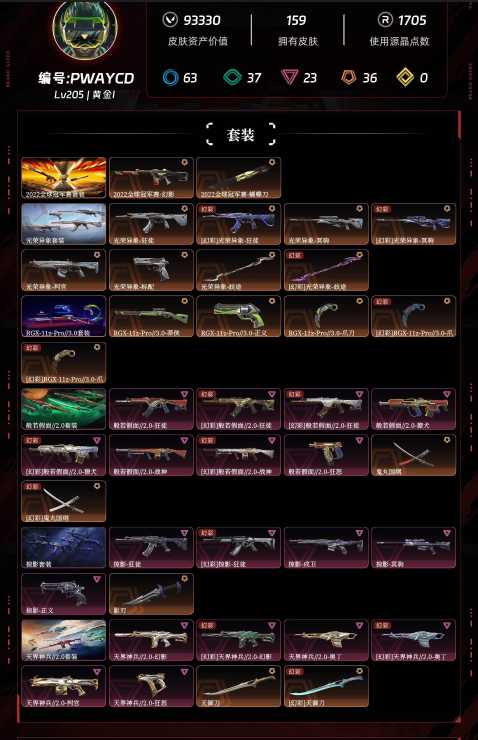This screenshot has height=740, width=478.
Task: Select the green RGX-11z Pro 正义 revolver card
Action: coord(239,317)
